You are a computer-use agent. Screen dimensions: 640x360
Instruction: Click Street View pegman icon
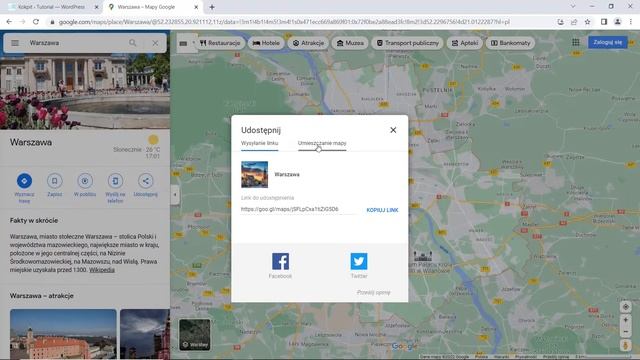coord(625,346)
